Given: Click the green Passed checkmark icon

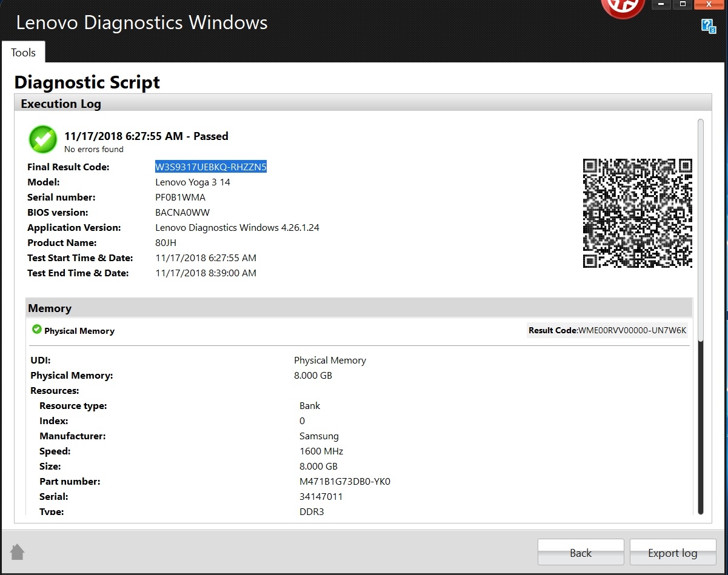Looking at the screenshot, I should [43, 139].
